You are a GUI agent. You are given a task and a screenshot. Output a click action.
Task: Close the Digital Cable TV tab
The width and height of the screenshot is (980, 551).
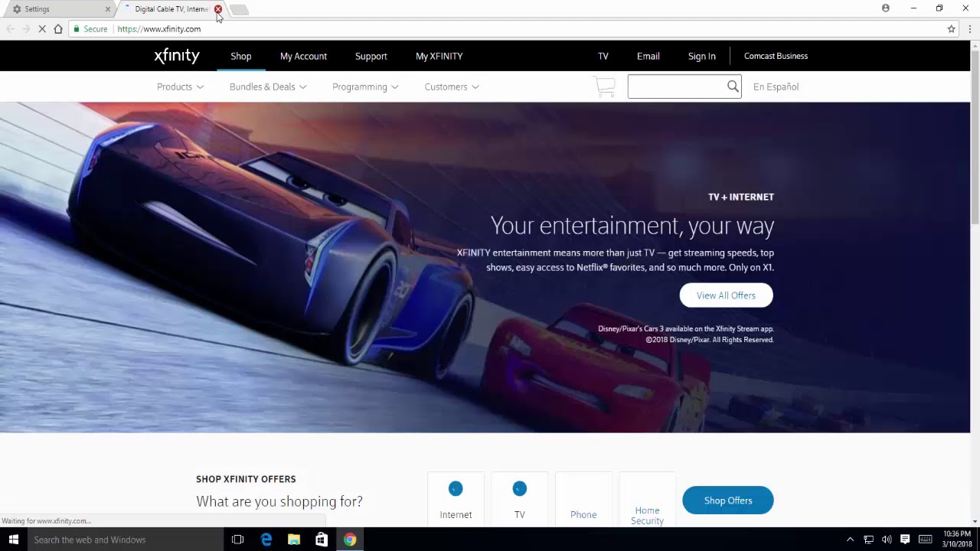pos(218,9)
